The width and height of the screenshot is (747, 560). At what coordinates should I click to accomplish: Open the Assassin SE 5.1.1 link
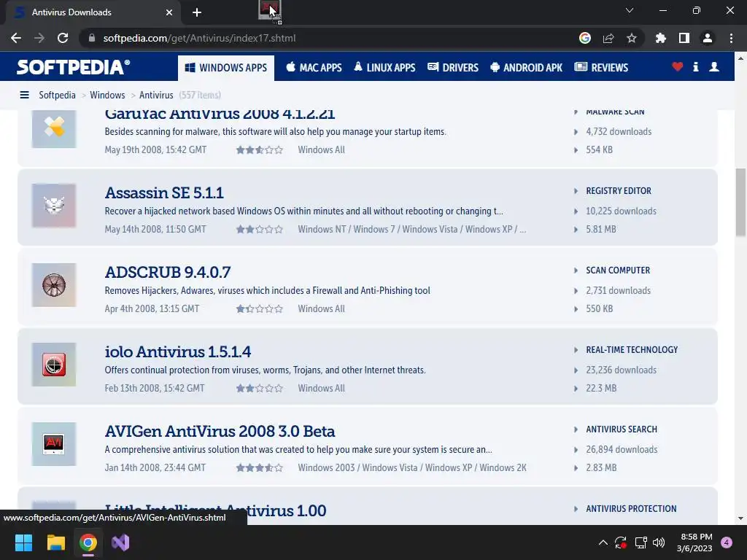coord(164,192)
